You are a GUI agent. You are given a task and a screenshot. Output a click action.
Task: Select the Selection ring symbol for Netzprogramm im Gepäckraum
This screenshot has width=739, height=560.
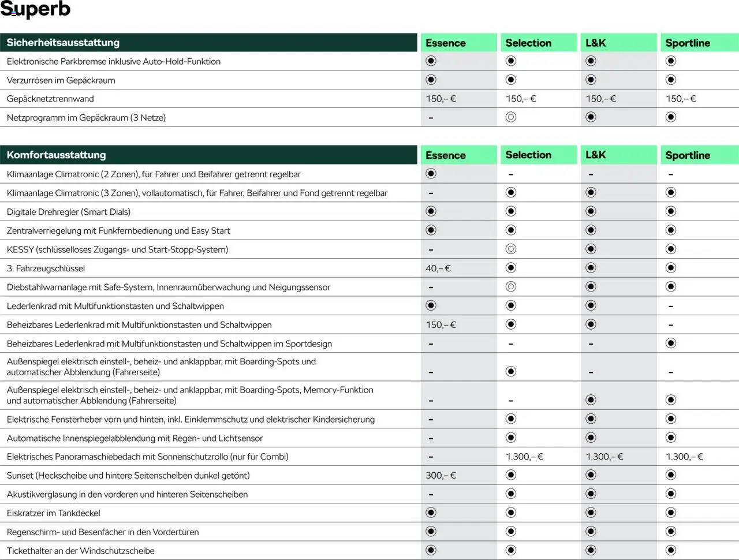point(511,117)
